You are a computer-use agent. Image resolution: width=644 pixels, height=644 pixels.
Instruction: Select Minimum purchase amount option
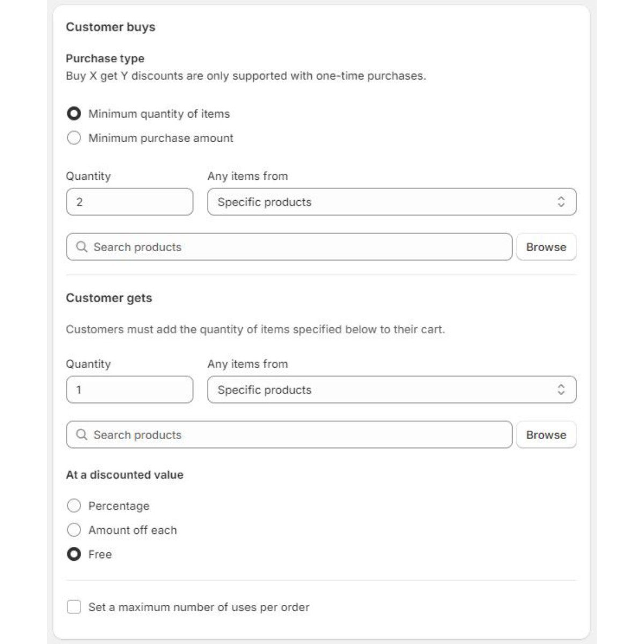pos(74,138)
